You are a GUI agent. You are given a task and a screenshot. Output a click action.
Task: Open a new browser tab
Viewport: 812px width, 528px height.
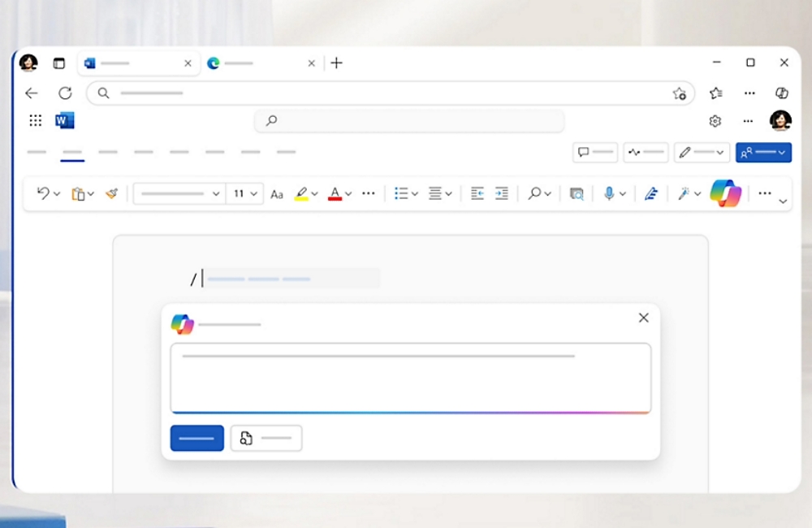pos(337,63)
